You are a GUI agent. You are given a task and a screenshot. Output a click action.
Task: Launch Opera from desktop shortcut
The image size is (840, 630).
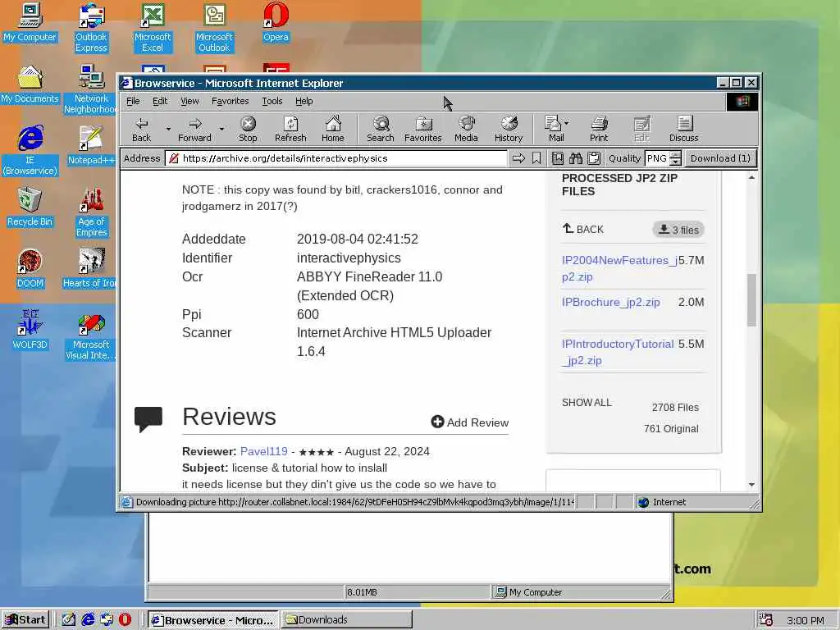pyautogui.click(x=276, y=22)
